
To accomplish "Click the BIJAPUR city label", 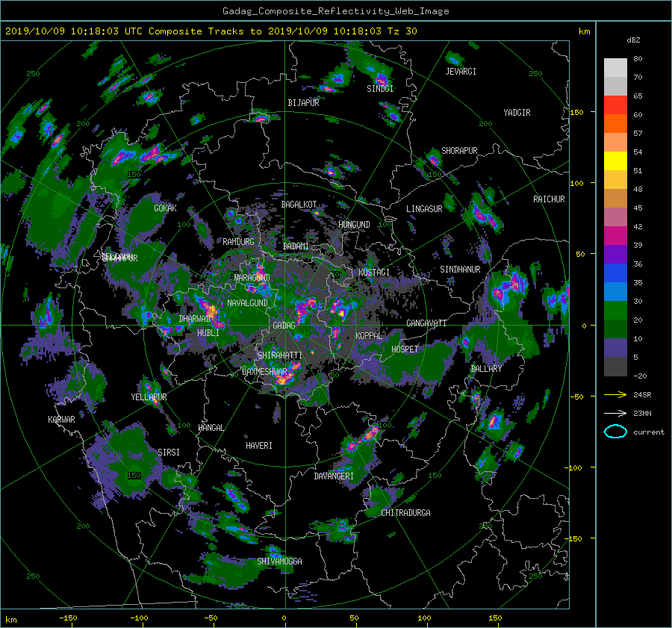I will coord(303,103).
